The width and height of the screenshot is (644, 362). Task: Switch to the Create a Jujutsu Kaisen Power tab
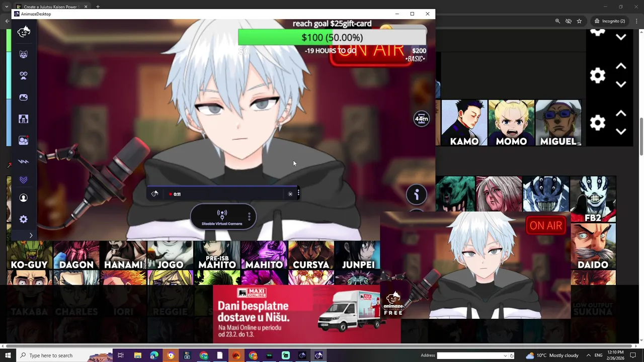[50, 7]
